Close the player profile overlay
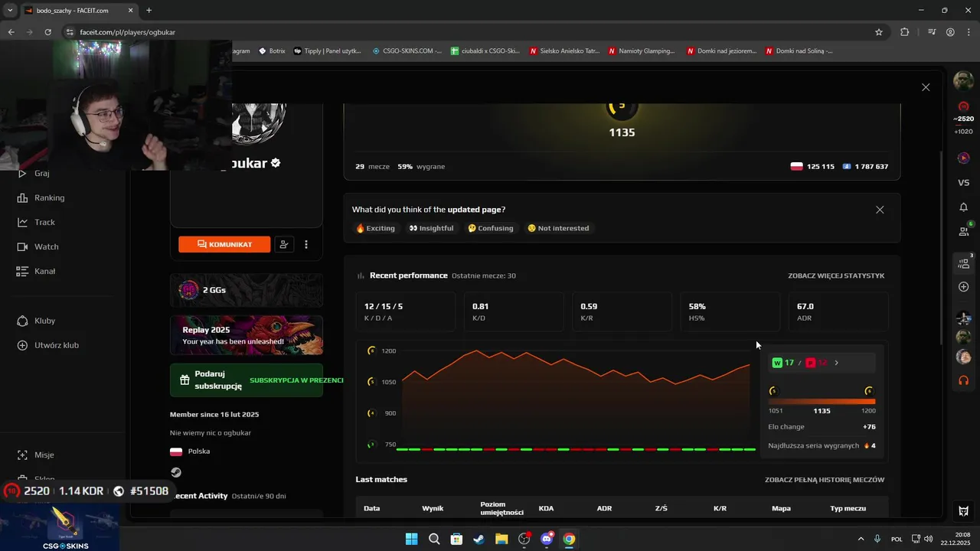Image resolution: width=980 pixels, height=551 pixels. click(x=926, y=87)
